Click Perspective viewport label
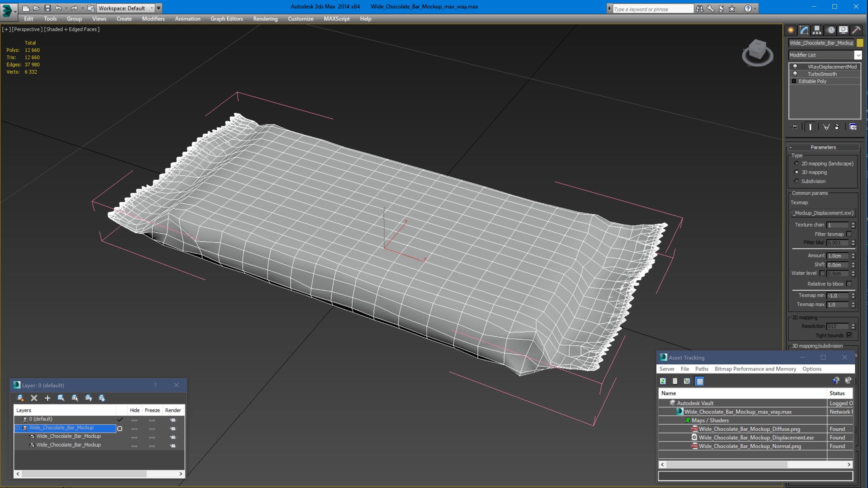 coord(27,29)
